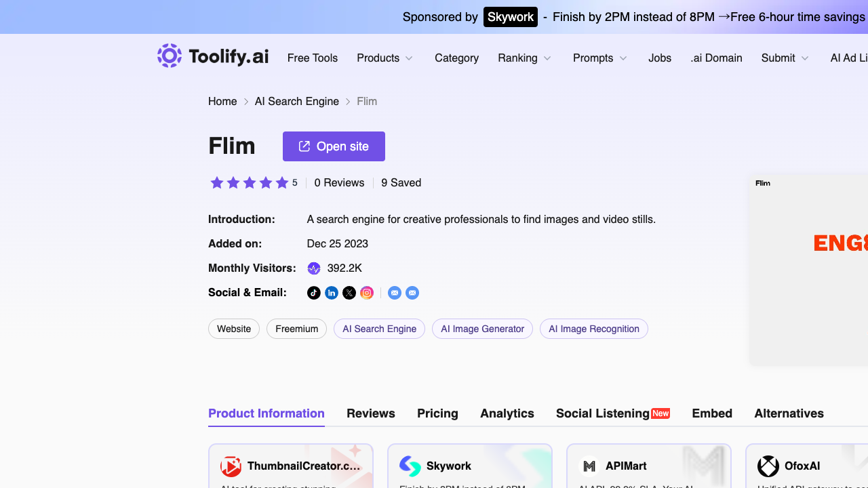The image size is (868, 488).
Task: Go to Home breadcrumb link
Action: click(222, 102)
